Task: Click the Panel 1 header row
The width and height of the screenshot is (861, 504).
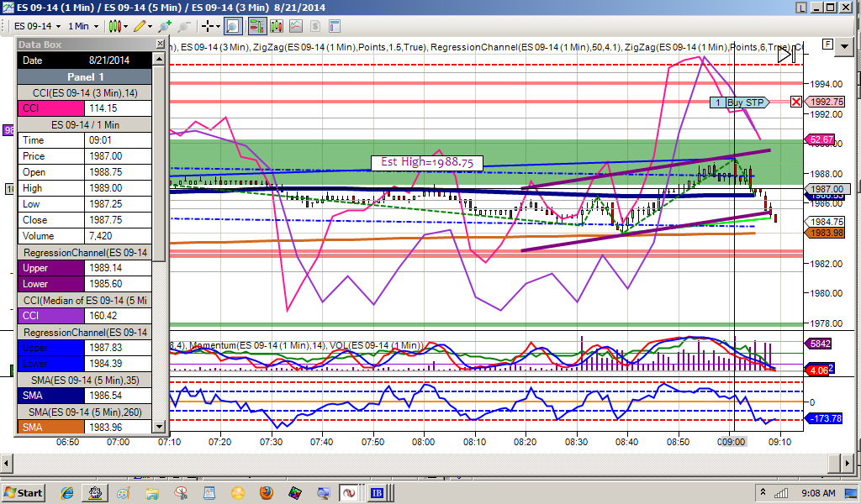Action: pos(85,76)
